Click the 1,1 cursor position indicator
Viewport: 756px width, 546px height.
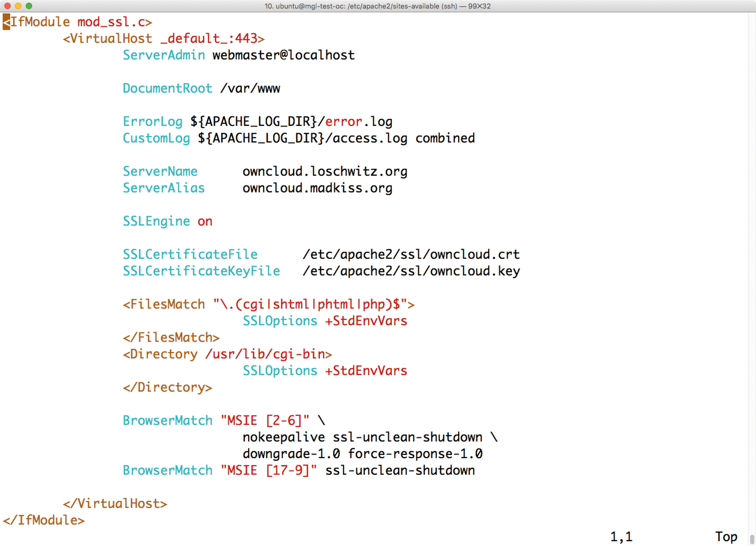click(x=621, y=537)
